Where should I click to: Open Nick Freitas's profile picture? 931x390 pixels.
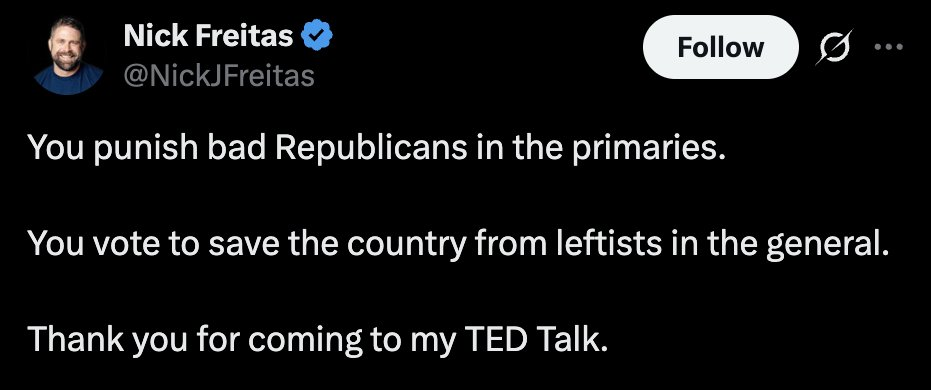pos(68,55)
